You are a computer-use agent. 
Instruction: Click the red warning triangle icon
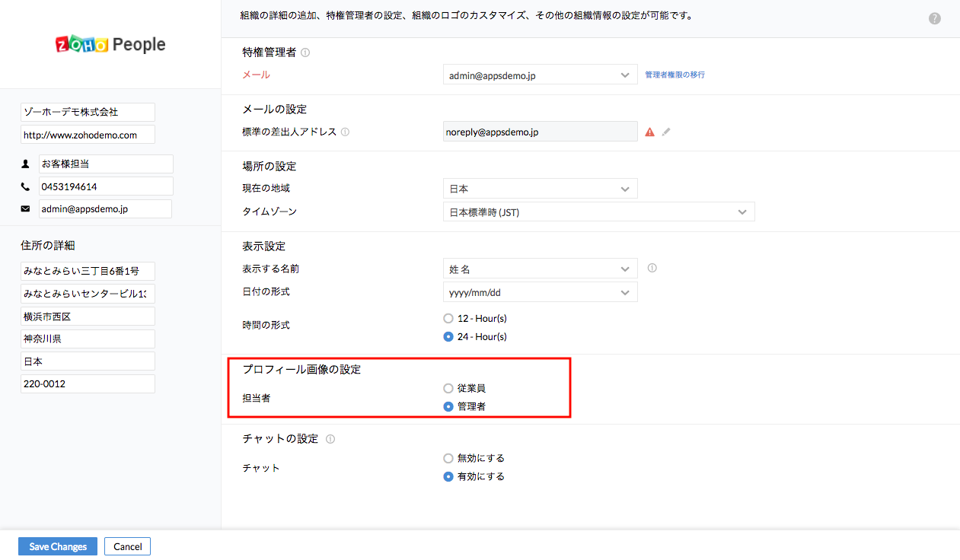(x=649, y=132)
